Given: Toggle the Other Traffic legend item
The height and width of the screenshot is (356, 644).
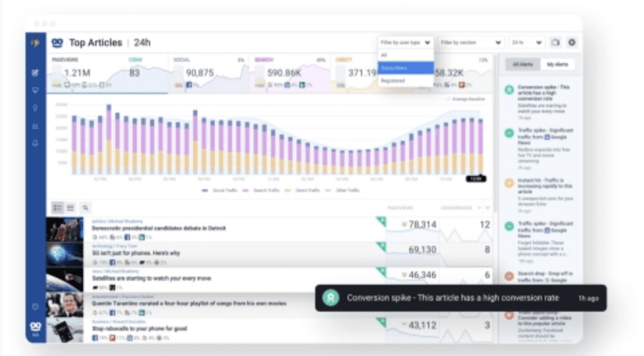Looking at the screenshot, I should 342,190.
